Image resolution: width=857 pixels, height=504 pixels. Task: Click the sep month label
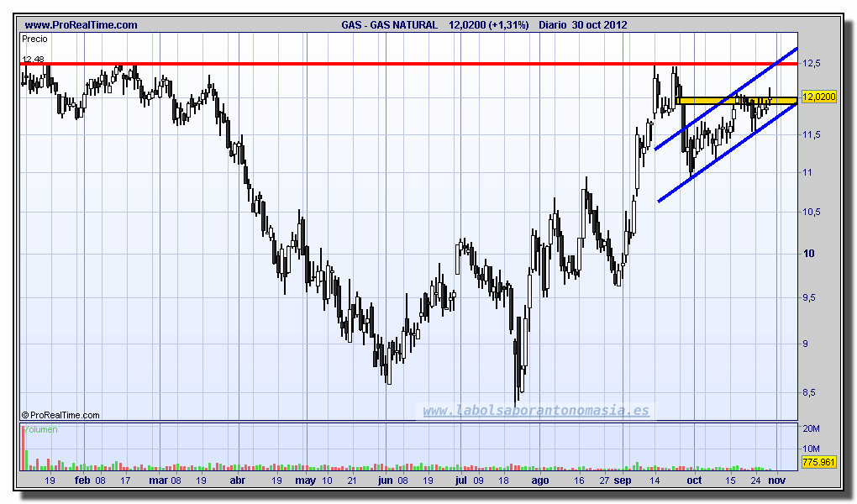623,480
